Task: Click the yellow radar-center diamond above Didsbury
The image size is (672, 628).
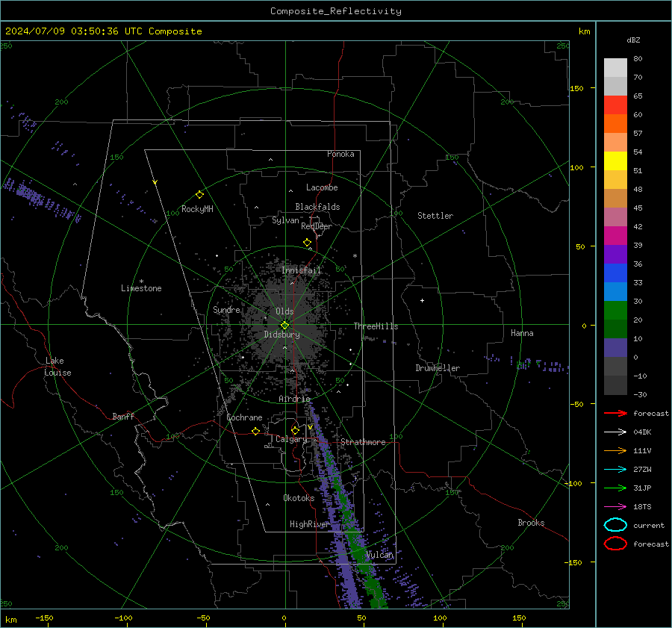Action: click(x=284, y=326)
